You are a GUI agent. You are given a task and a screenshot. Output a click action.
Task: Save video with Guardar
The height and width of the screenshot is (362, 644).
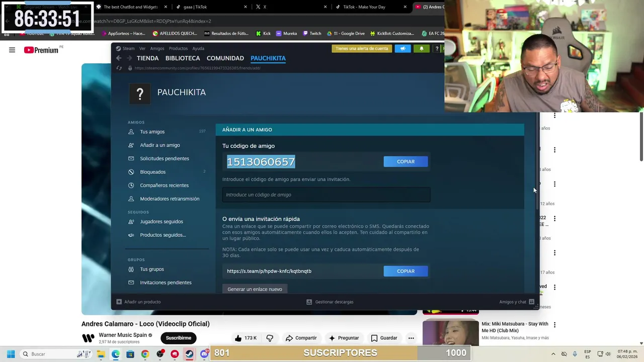(384, 338)
